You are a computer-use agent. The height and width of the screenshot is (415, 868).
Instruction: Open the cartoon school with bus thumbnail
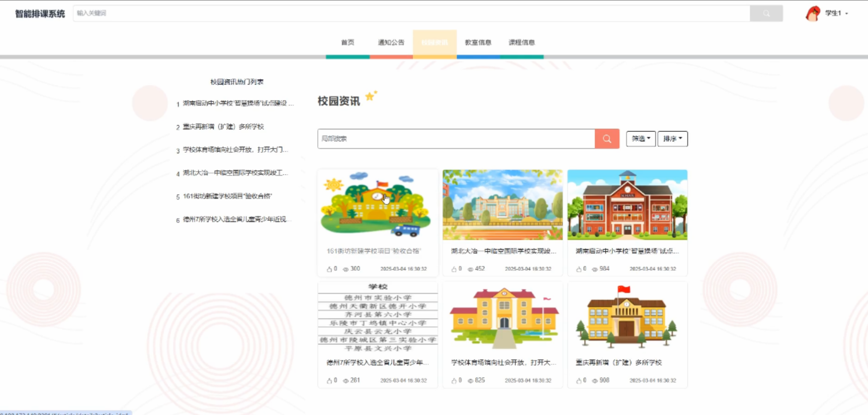[x=378, y=205]
